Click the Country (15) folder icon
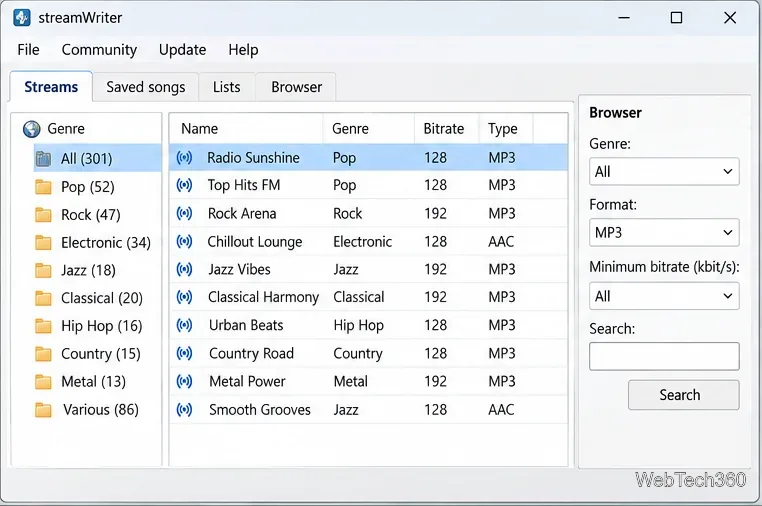Screen dimensions: 762x506 click(x=43, y=354)
